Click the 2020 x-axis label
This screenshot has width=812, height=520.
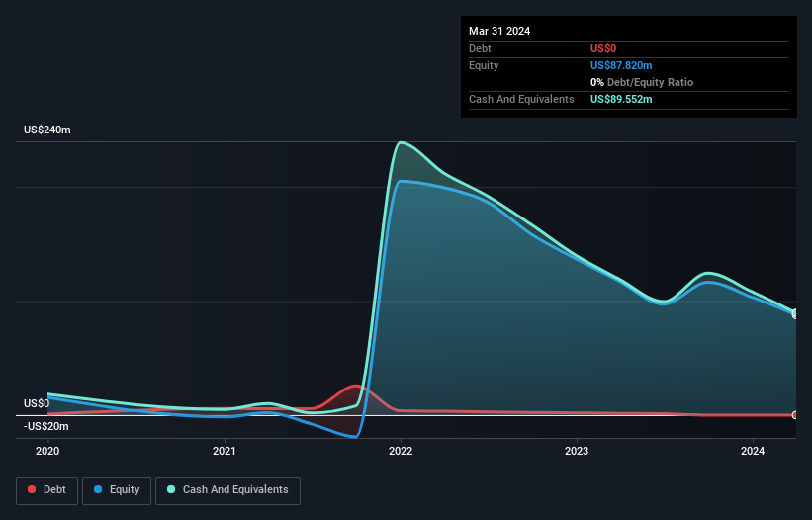coord(47,451)
